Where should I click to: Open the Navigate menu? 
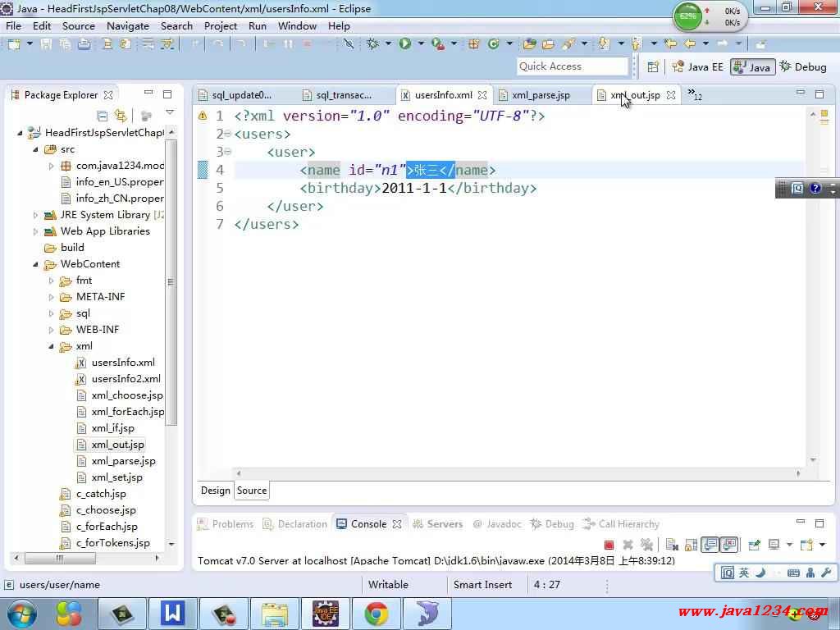tap(127, 25)
